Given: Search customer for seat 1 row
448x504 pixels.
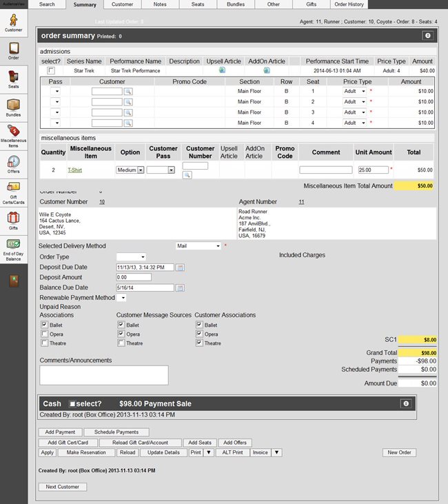Looking at the screenshot, I should (x=128, y=92).
